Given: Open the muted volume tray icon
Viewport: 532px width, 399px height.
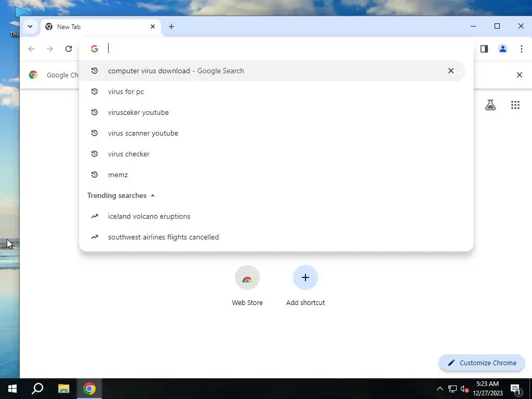Looking at the screenshot, I should pos(464,389).
